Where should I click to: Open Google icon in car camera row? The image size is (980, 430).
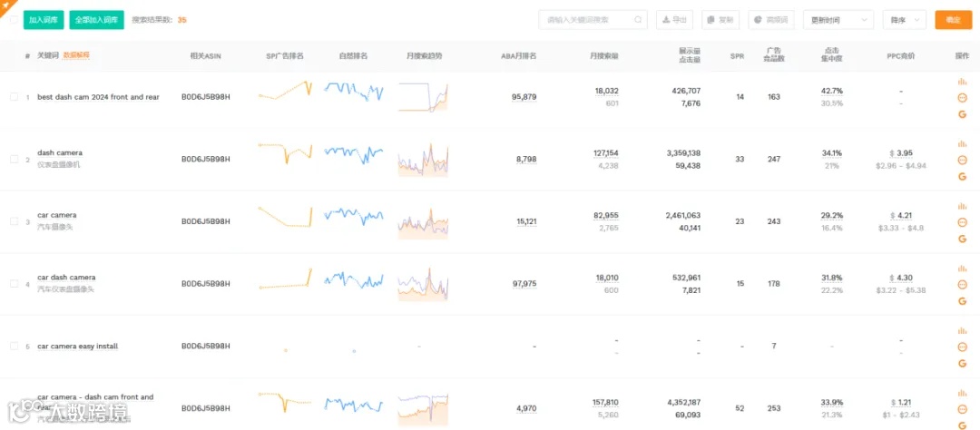[x=962, y=238]
